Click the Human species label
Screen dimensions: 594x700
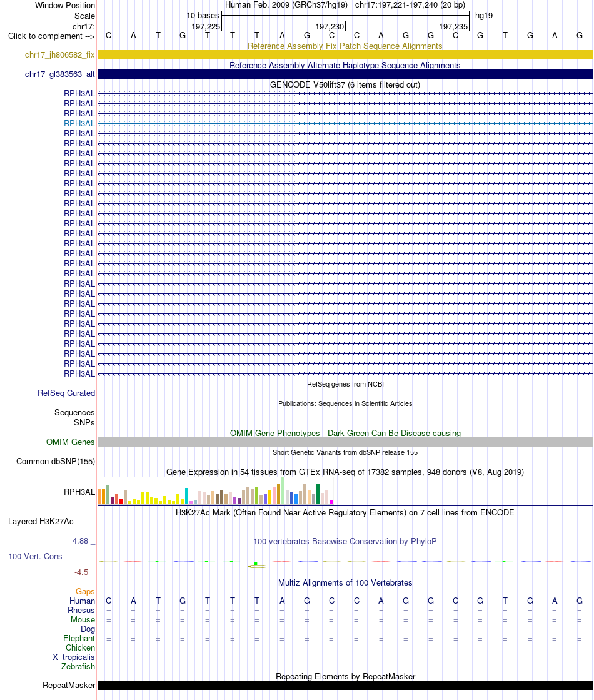pyautogui.click(x=82, y=601)
